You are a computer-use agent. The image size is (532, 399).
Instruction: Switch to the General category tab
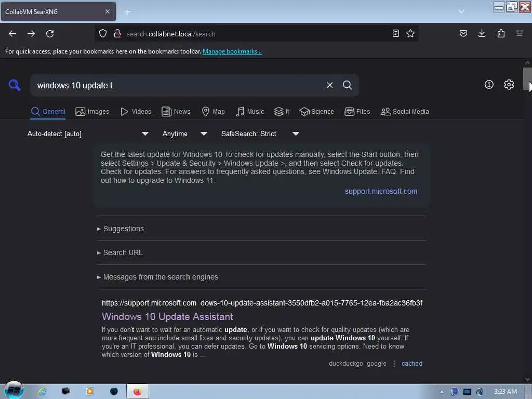click(48, 112)
